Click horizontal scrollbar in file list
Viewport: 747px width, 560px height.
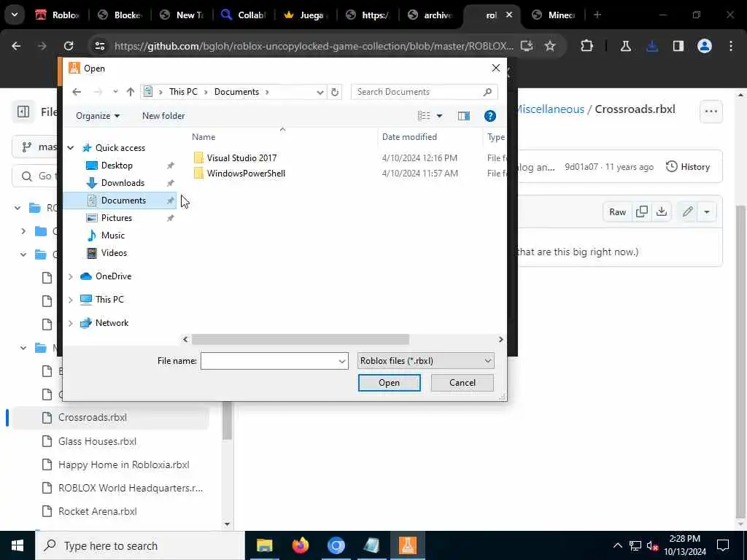(300, 339)
